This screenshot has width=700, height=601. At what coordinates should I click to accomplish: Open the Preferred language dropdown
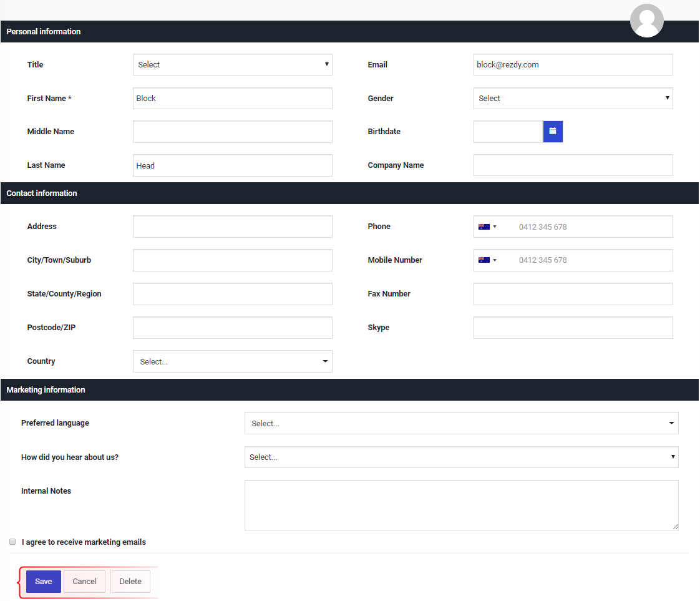(461, 423)
